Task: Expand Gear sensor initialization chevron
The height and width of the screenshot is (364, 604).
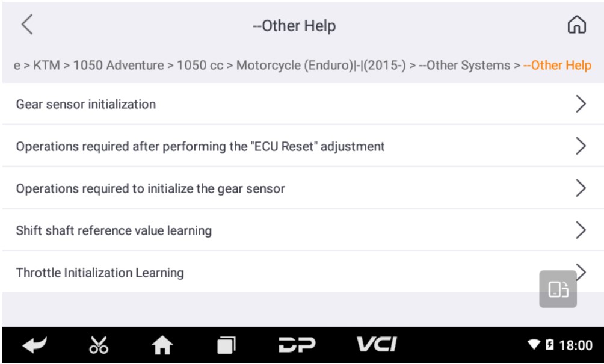Action: [x=580, y=104]
